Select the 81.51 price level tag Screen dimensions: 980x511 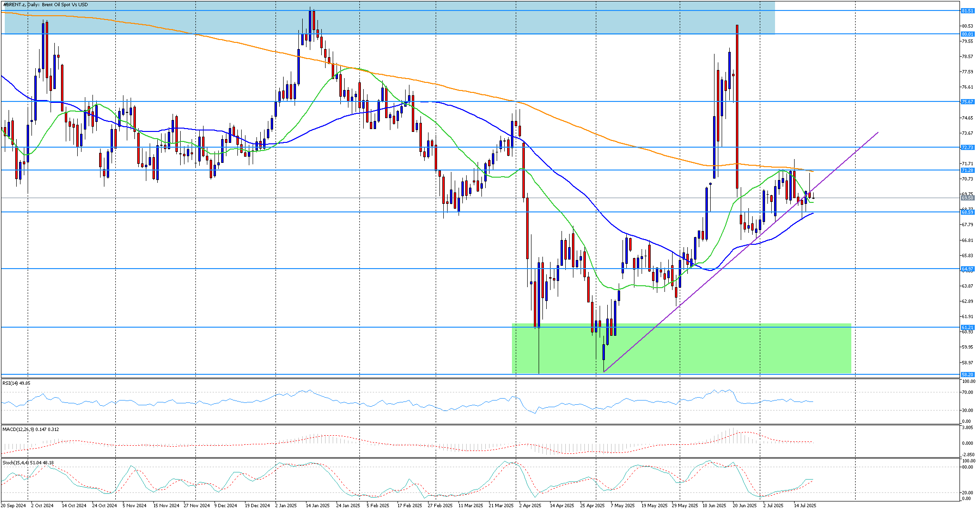(967, 10)
